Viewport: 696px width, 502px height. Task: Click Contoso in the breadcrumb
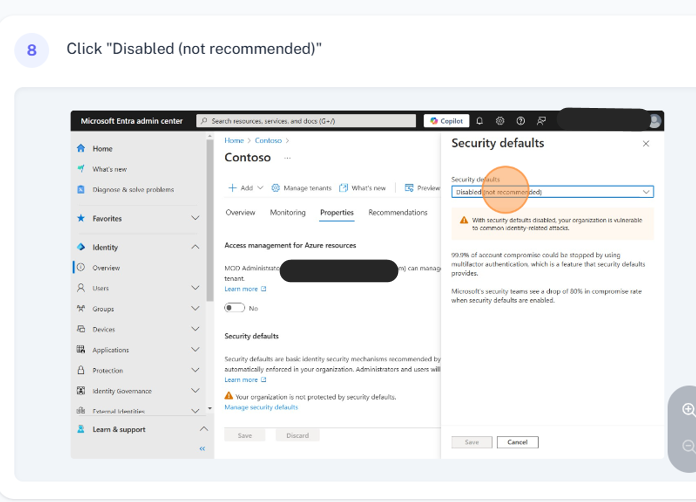point(268,140)
